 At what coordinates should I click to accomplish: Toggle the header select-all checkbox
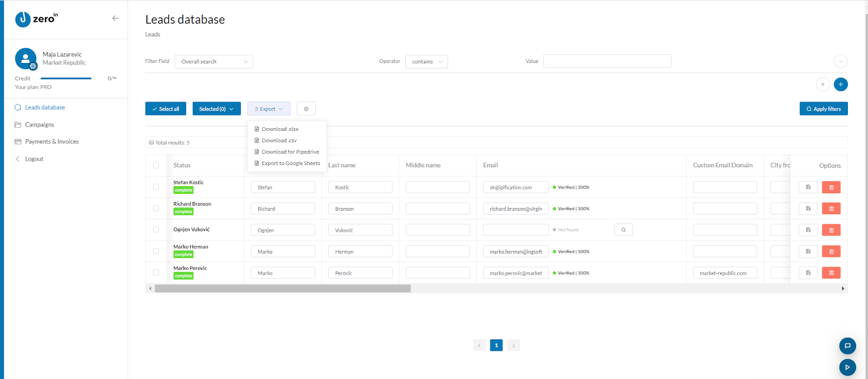coord(156,166)
